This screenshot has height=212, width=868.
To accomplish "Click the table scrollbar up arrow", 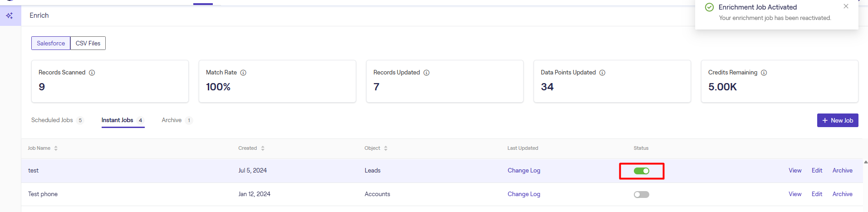I will click(865, 162).
